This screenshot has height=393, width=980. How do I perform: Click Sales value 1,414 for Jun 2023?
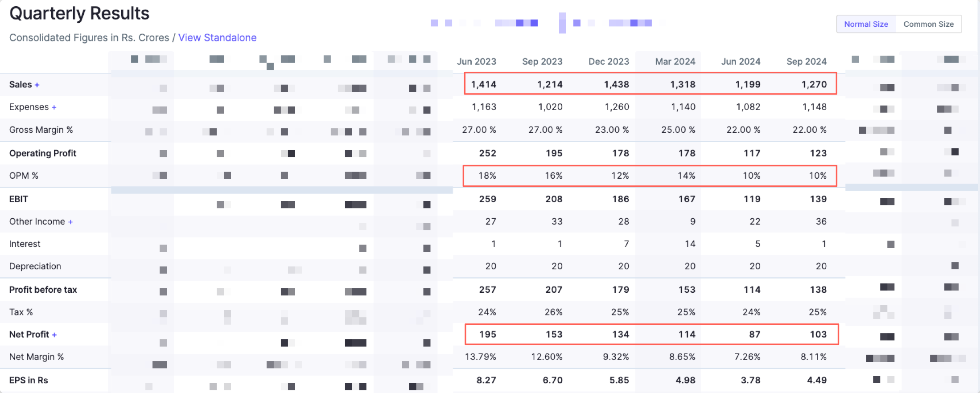click(x=483, y=84)
